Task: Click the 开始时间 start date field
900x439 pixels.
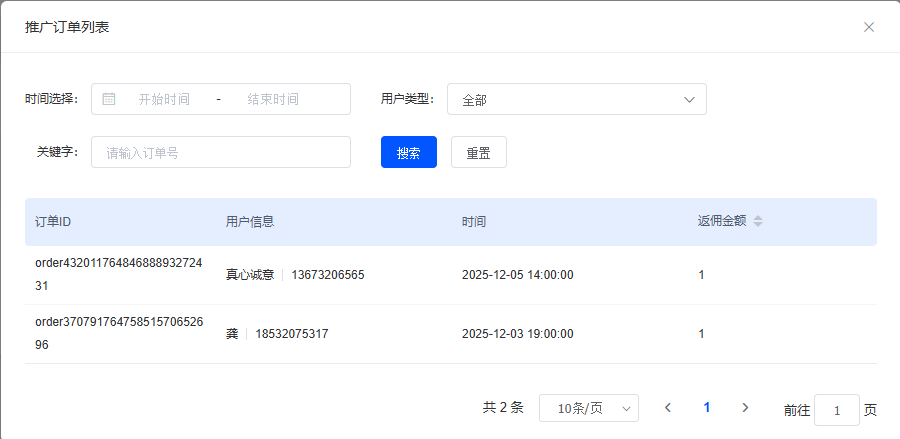Action: tap(164, 99)
